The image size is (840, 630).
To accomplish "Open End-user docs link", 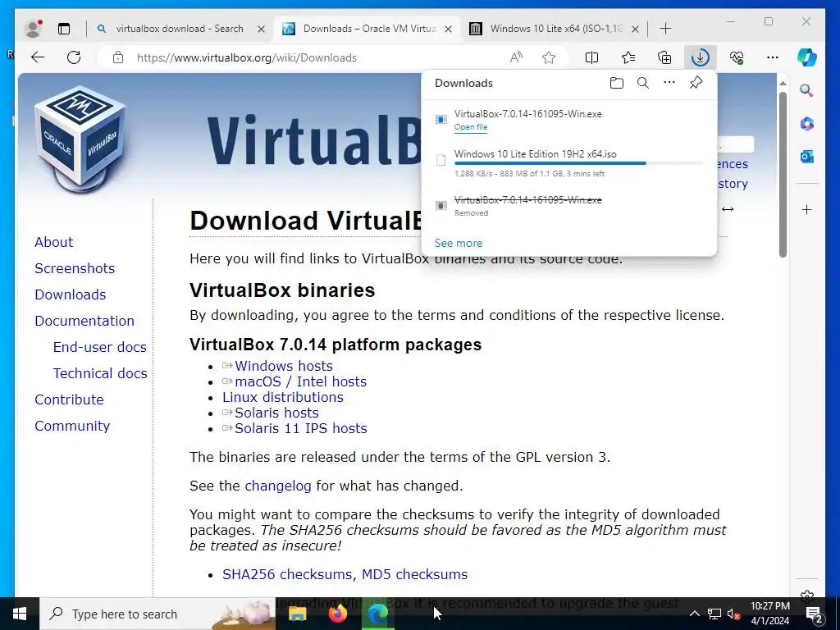I will pos(99,347).
